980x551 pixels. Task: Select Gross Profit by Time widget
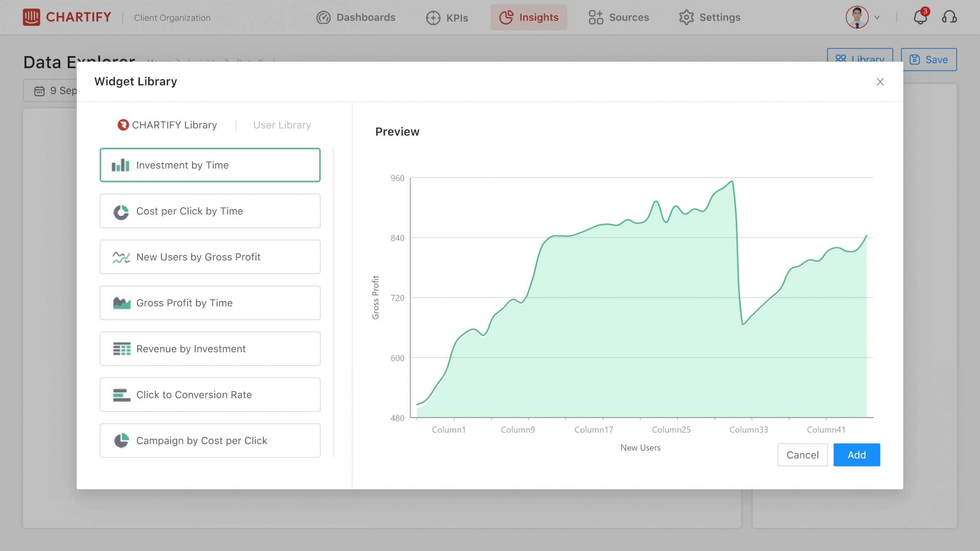210,303
